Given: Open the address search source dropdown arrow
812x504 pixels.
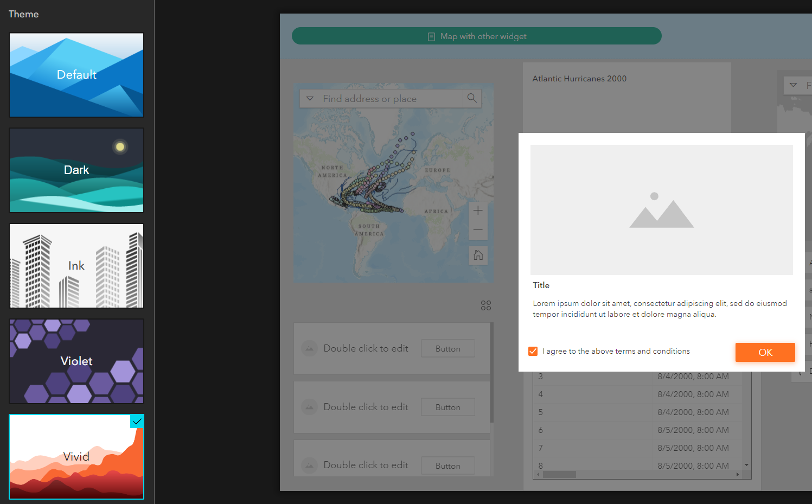Looking at the screenshot, I should 310,98.
